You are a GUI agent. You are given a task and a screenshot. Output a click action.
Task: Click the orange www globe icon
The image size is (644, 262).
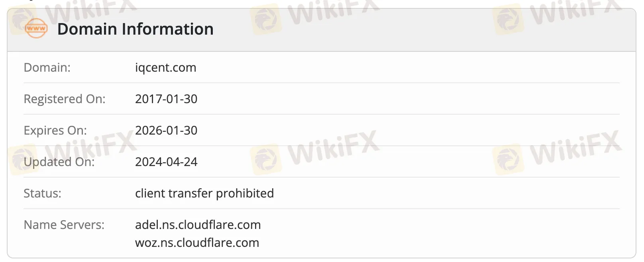(36, 29)
